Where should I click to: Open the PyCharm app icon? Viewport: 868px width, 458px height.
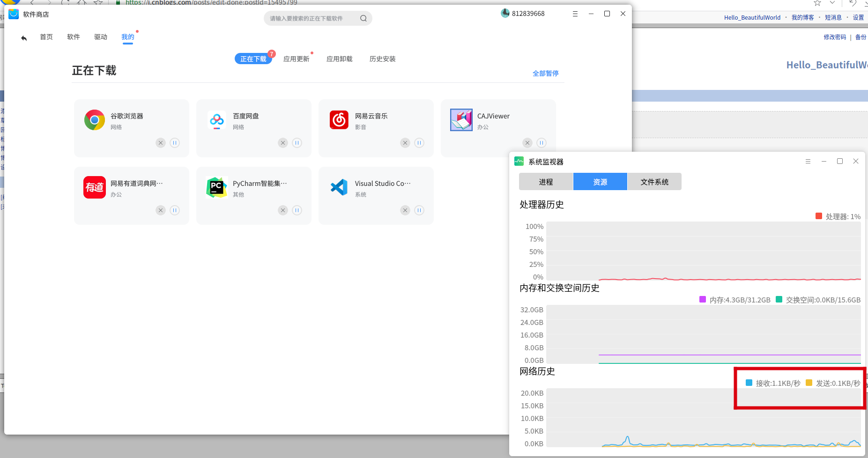point(217,187)
